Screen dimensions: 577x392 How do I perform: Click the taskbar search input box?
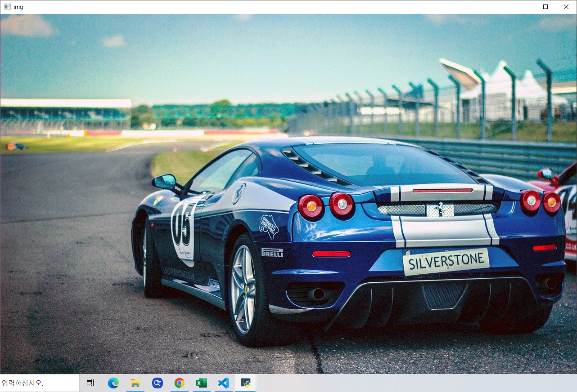coord(40,383)
